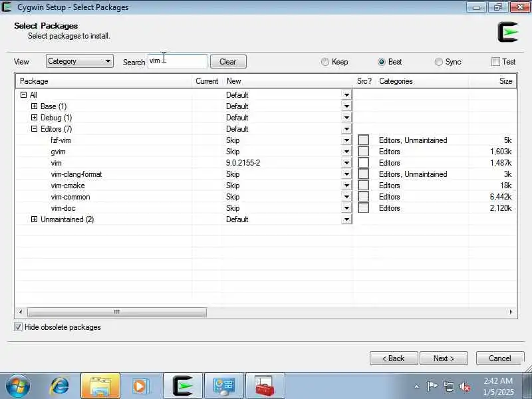Image resolution: width=532 pixels, height=399 pixels.
Task: Cancel the Cygwin setup
Action: [500, 358]
